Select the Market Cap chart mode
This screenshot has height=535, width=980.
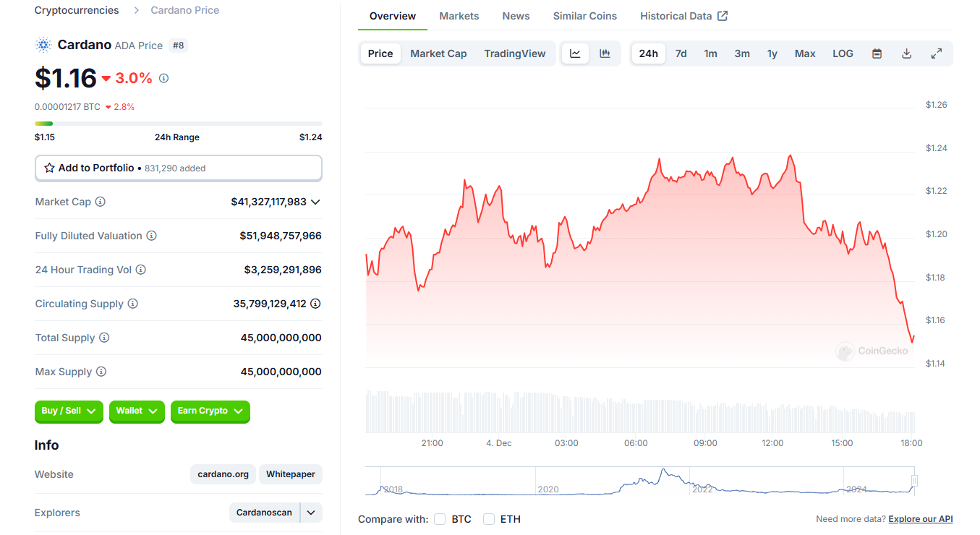click(x=438, y=54)
